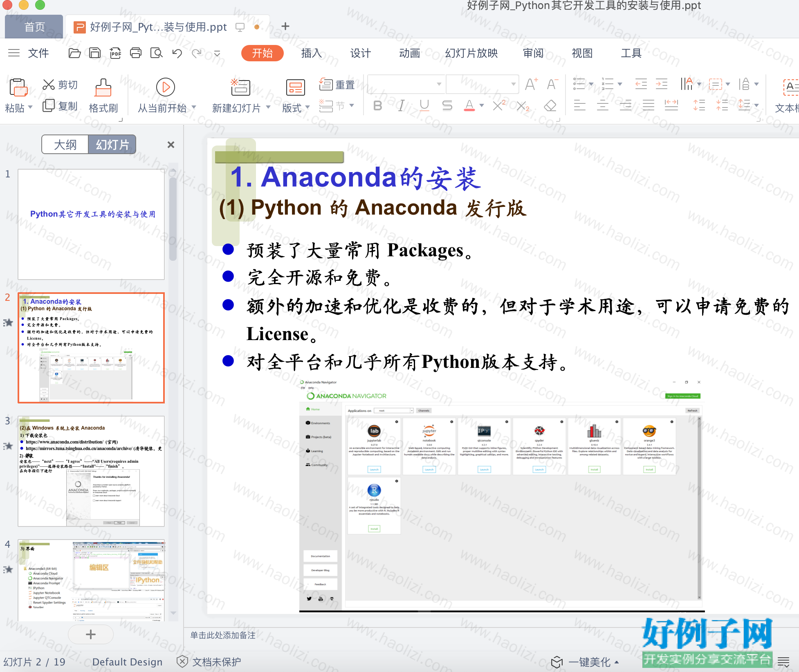Expand quick access toolbar customize arrow

pos(217,54)
